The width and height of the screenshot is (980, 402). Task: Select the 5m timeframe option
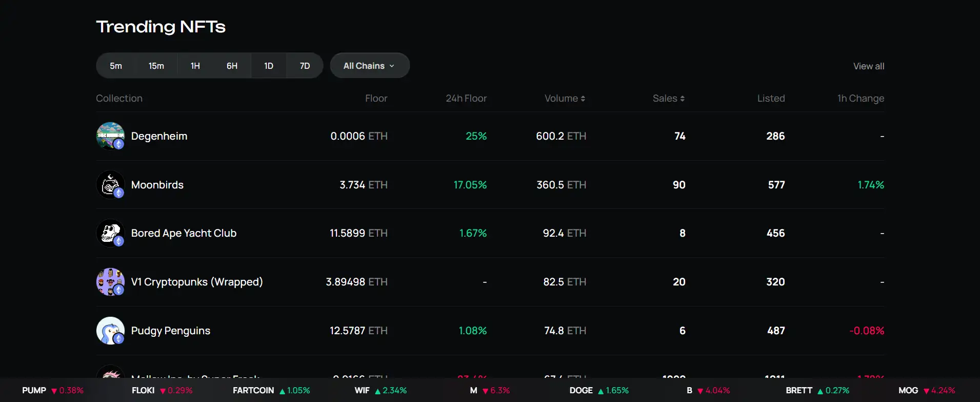point(116,66)
